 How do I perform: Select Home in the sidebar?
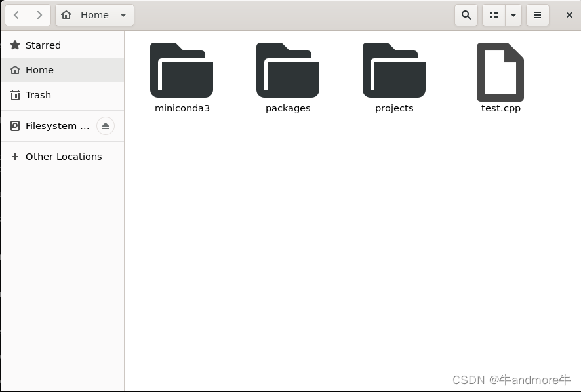62,70
